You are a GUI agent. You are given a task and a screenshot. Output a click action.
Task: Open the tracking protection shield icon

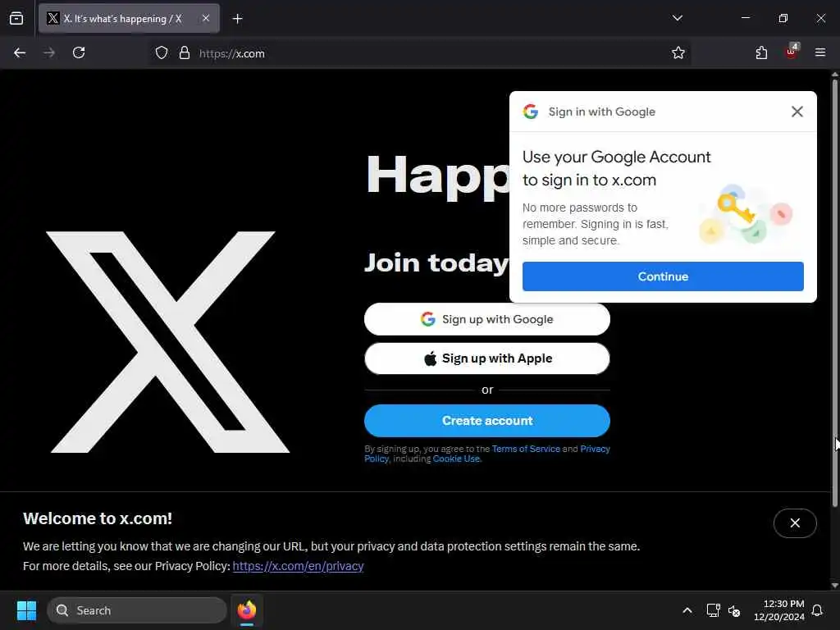click(x=162, y=53)
